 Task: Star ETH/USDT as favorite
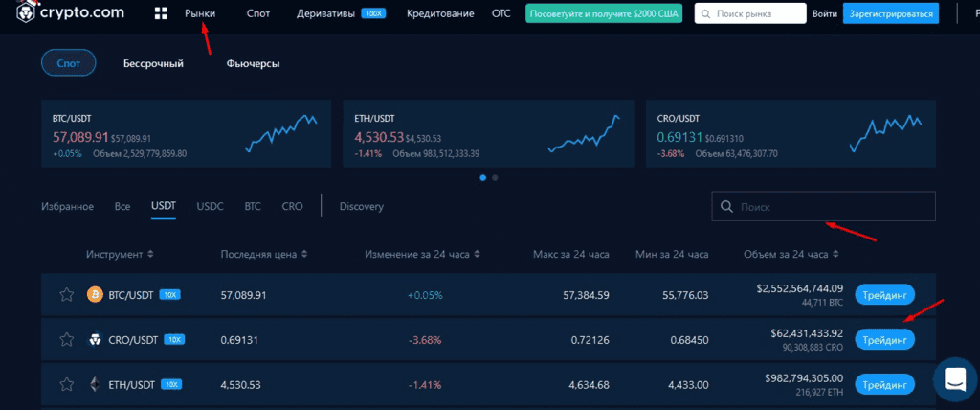[x=66, y=384]
